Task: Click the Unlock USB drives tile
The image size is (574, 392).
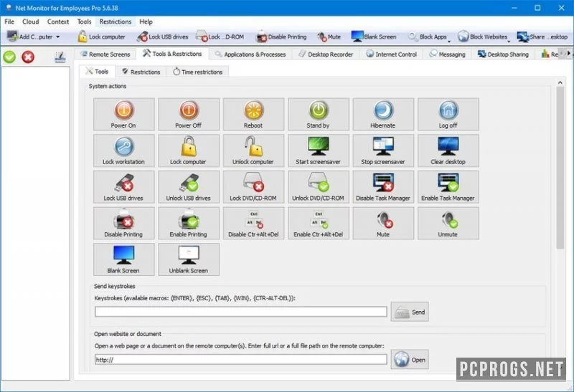Action: (x=189, y=186)
